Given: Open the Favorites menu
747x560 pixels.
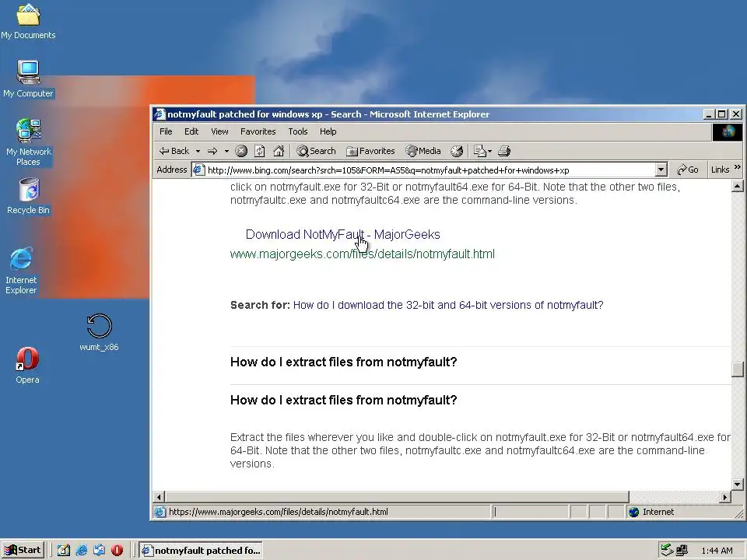Looking at the screenshot, I should pos(258,131).
